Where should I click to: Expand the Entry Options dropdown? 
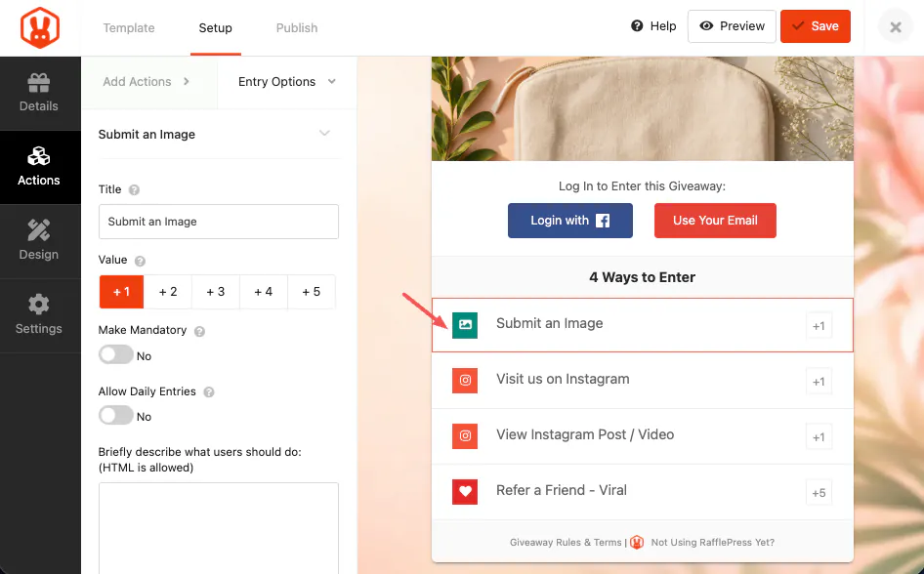pos(287,82)
